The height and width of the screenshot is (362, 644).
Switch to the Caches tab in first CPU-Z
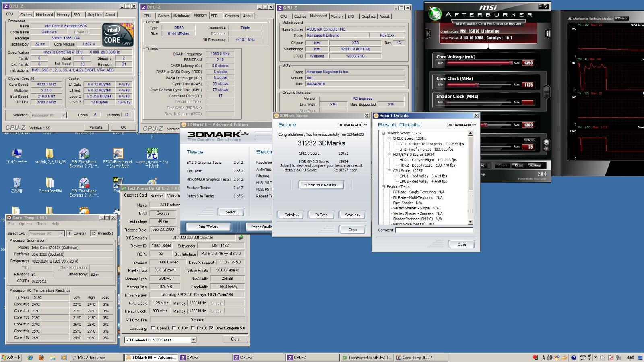coord(26,15)
